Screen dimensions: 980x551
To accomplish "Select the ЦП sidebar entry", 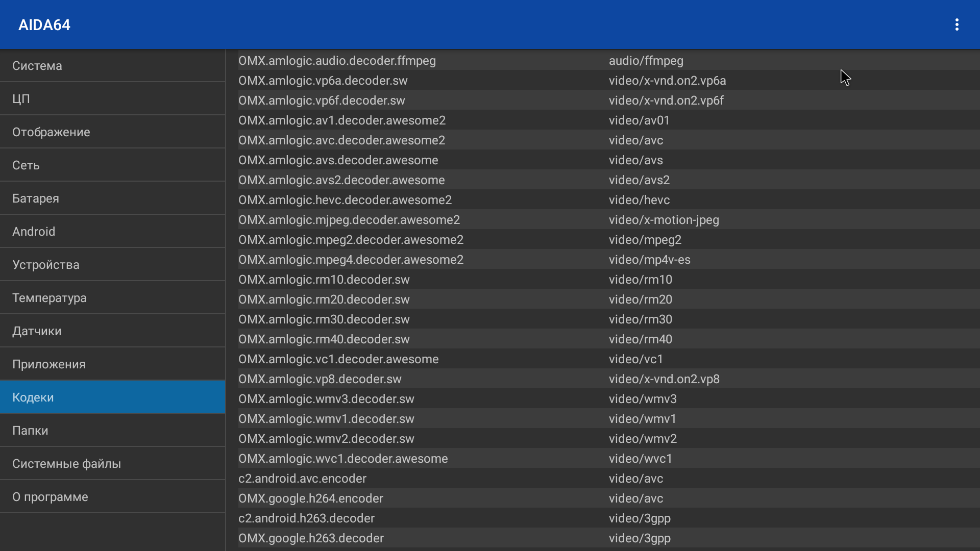I will pyautogui.click(x=112, y=99).
